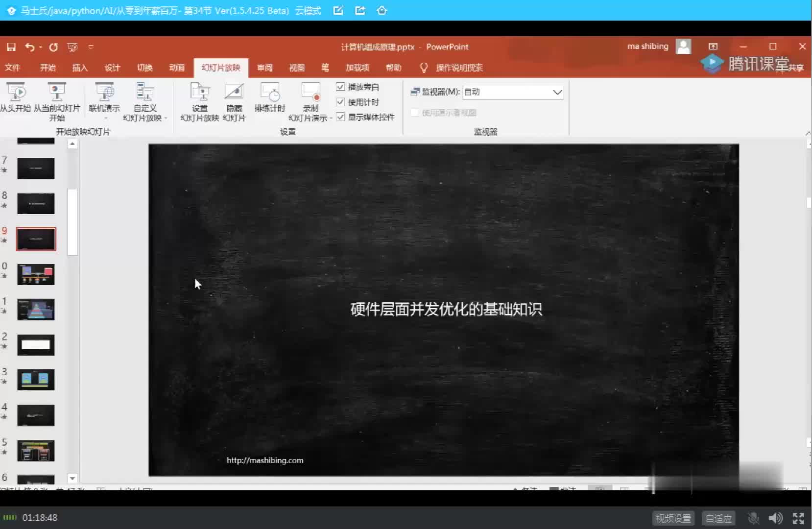
Task: Select the highlighted slide 9 thumbnail
Action: click(x=36, y=239)
